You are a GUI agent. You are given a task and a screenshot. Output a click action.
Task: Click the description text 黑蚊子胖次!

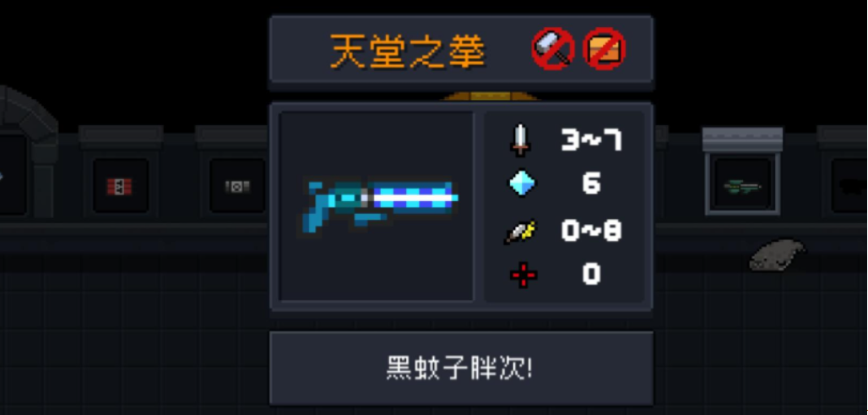pyautogui.click(x=459, y=369)
